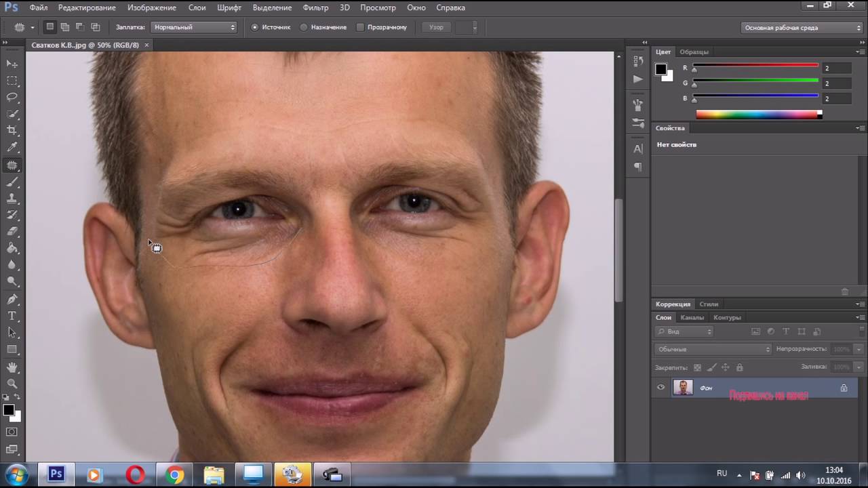Toggle lock transparent pixels
Viewport: 868px width, 488px height.
click(697, 367)
